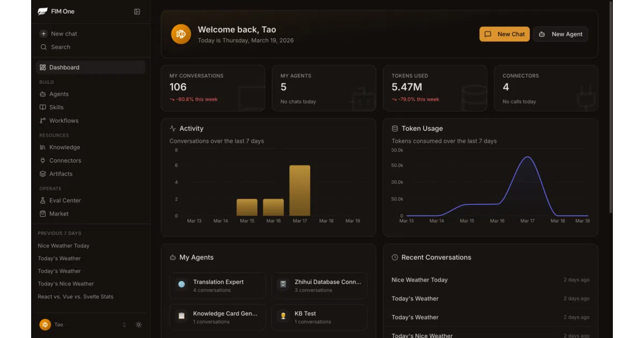
Task: Toggle the light/dark theme sun icon
Action: (x=138, y=325)
